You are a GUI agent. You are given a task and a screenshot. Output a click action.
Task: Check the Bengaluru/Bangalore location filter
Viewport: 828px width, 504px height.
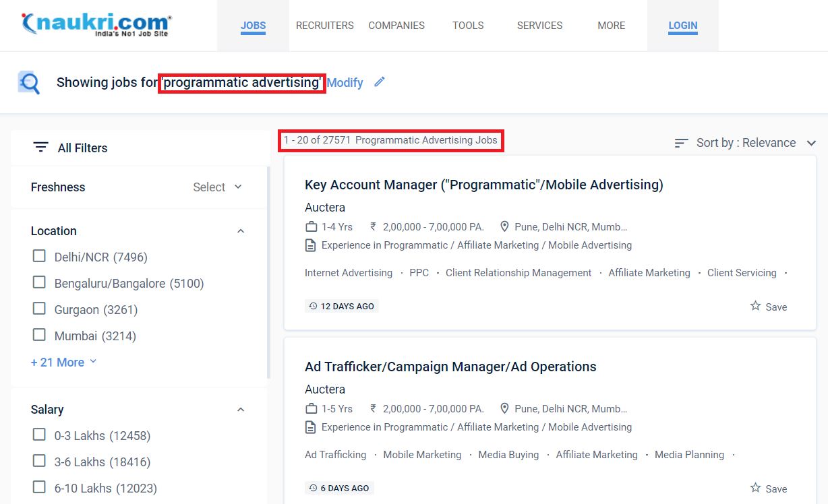[39, 282]
